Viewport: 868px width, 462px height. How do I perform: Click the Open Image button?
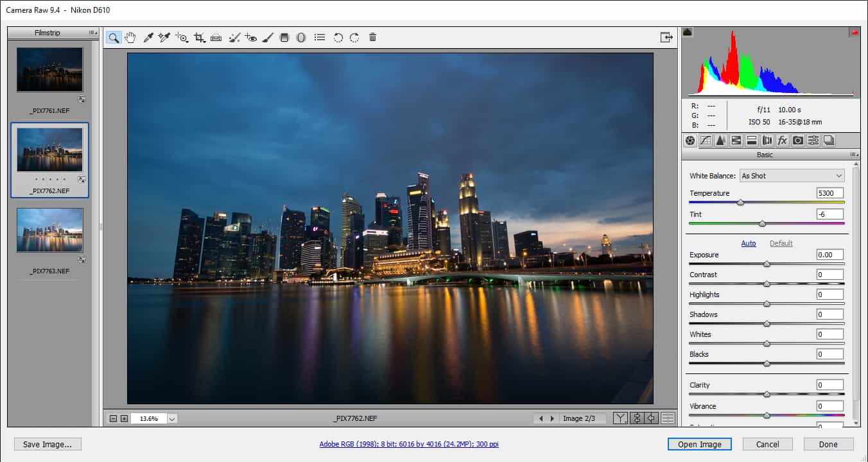coord(699,444)
